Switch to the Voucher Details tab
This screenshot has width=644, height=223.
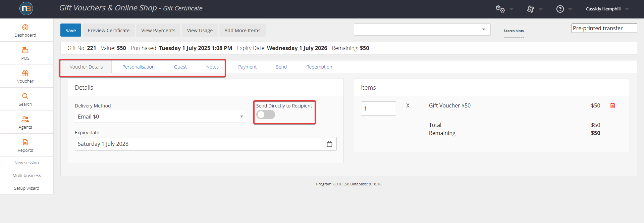click(86, 67)
